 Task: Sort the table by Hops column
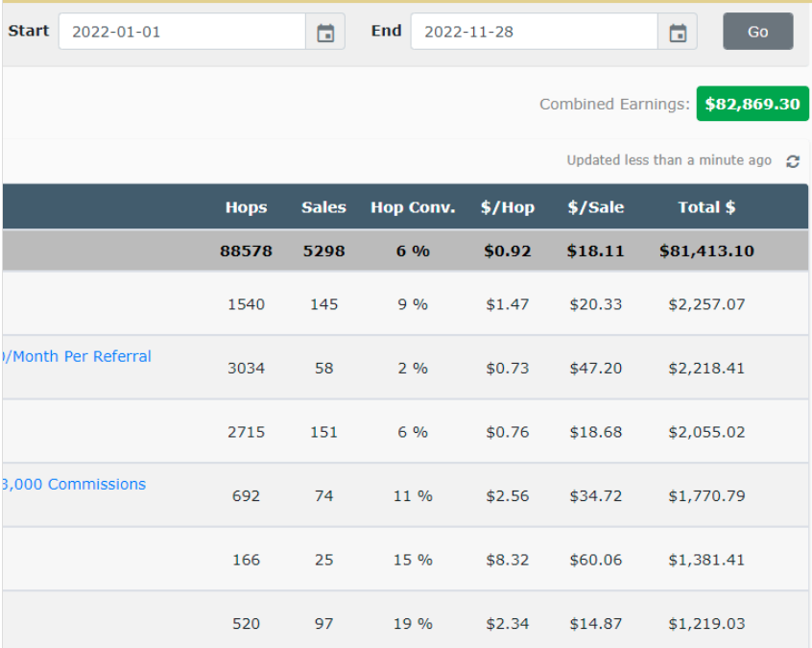(246, 207)
